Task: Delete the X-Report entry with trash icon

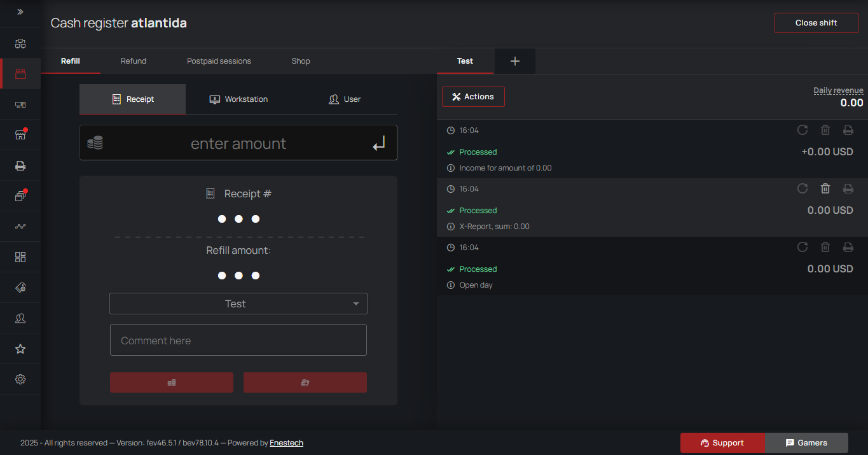Action: (x=825, y=188)
